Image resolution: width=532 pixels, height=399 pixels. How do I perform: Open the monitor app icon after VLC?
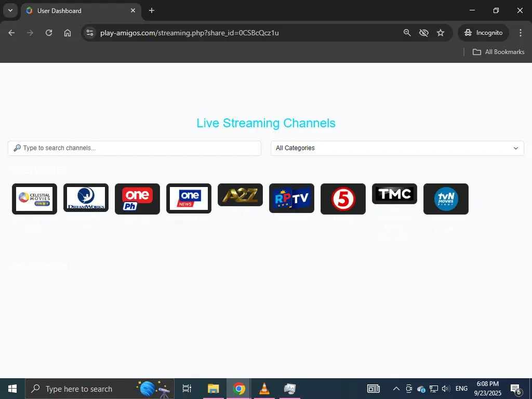pyautogui.click(x=290, y=389)
